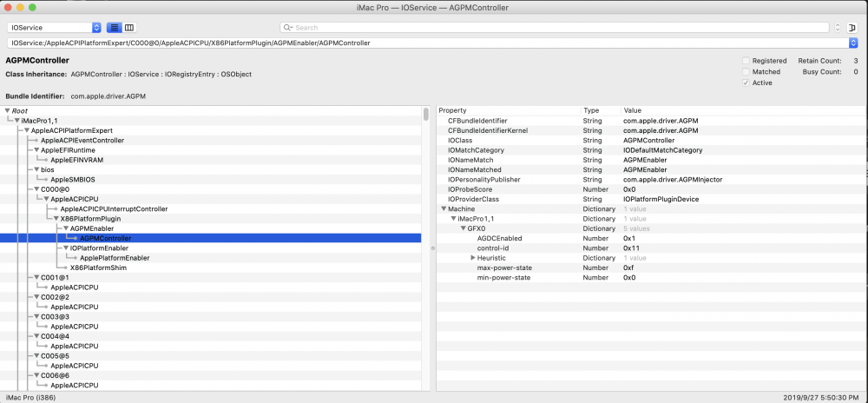Collapse the C001@1 node triangle

coord(36,277)
